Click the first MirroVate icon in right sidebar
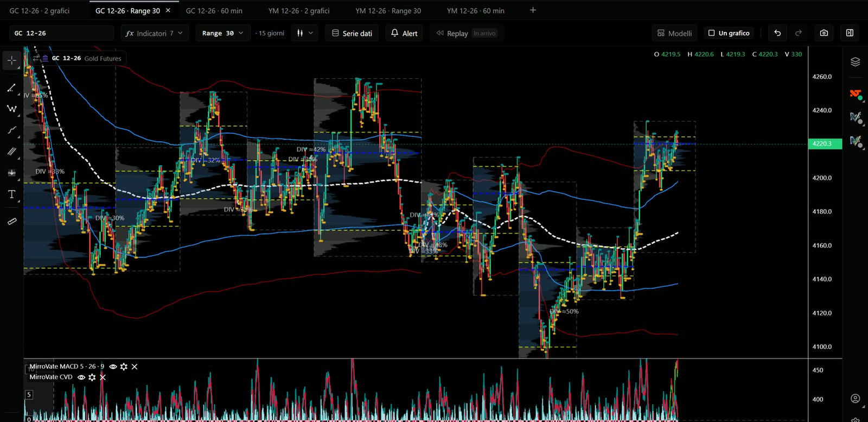 pyautogui.click(x=856, y=117)
